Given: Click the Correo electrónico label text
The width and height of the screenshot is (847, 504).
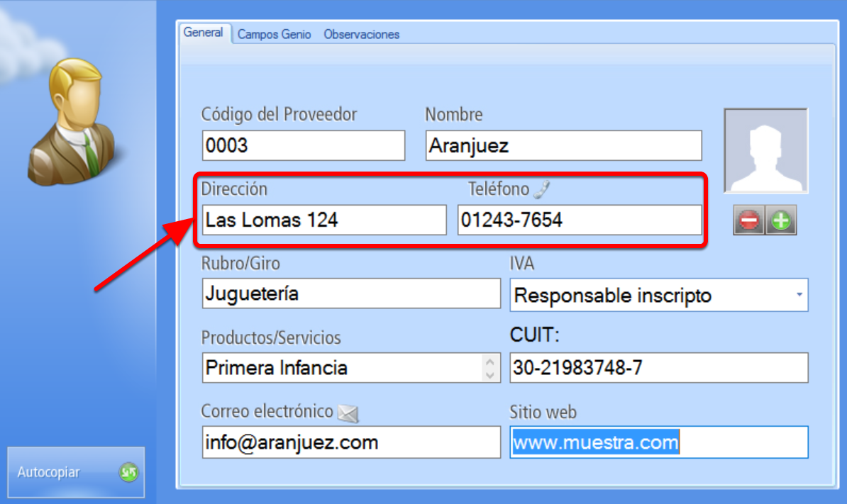Looking at the screenshot, I should pos(267,411).
